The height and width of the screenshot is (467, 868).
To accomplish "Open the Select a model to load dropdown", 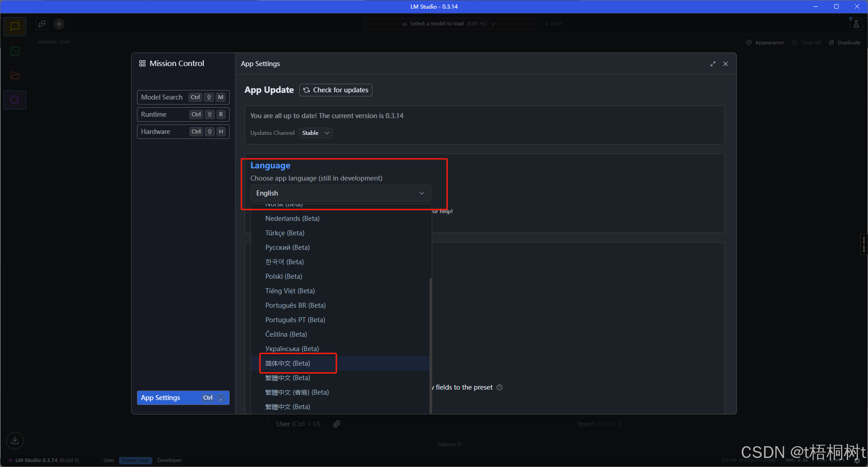I will point(449,24).
